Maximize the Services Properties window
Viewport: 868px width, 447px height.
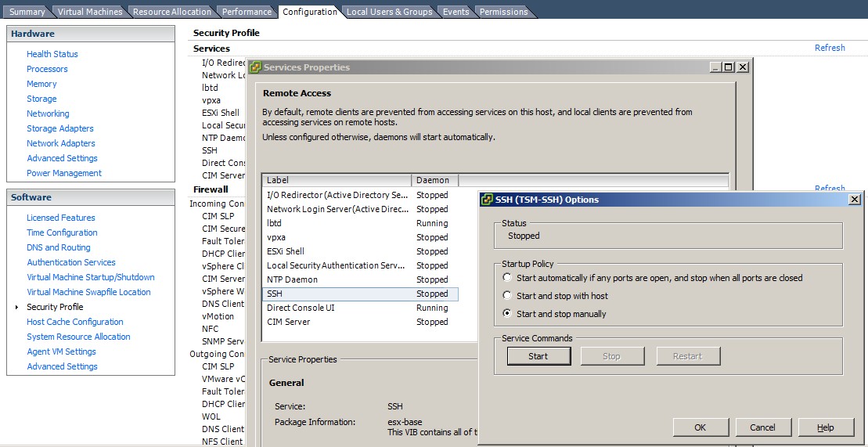click(729, 67)
